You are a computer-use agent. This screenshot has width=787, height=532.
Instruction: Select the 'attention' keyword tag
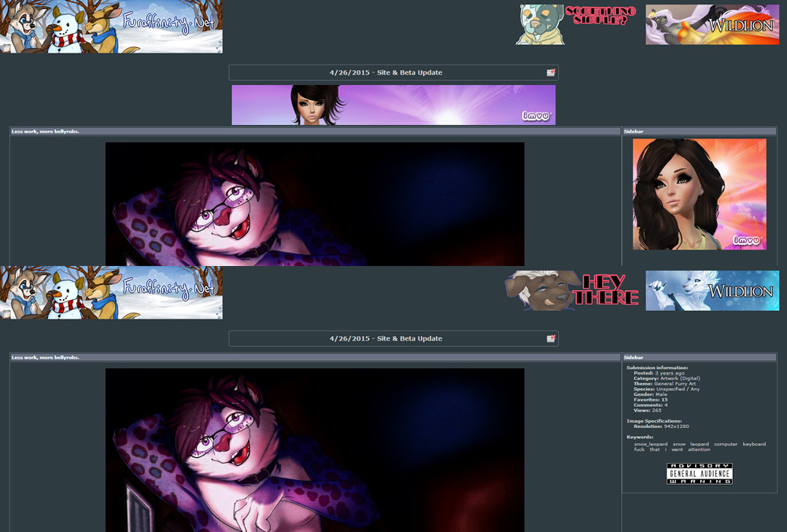(x=698, y=449)
